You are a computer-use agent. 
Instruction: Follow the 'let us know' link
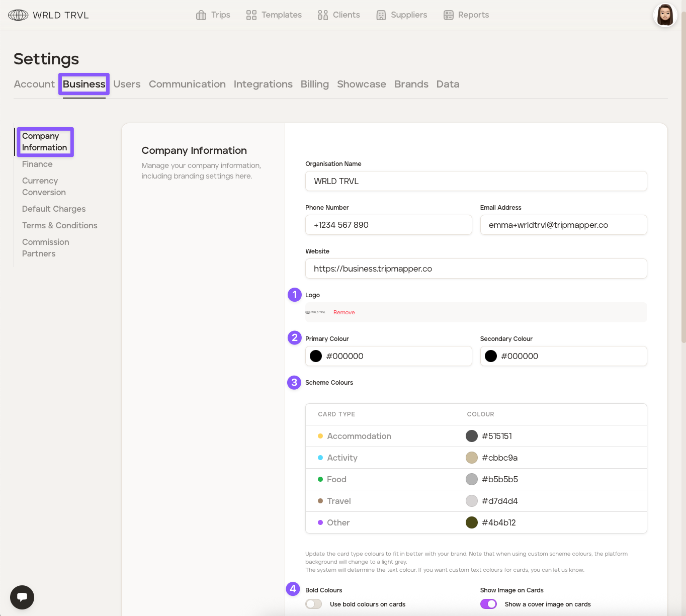pyautogui.click(x=568, y=570)
